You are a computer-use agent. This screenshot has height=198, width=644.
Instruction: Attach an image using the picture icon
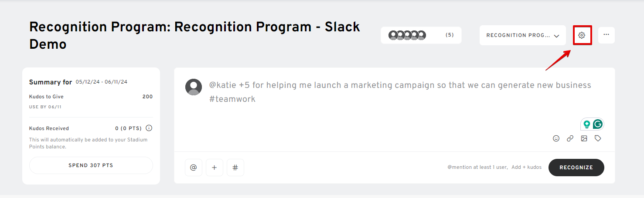pyautogui.click(x=584, y=138)
